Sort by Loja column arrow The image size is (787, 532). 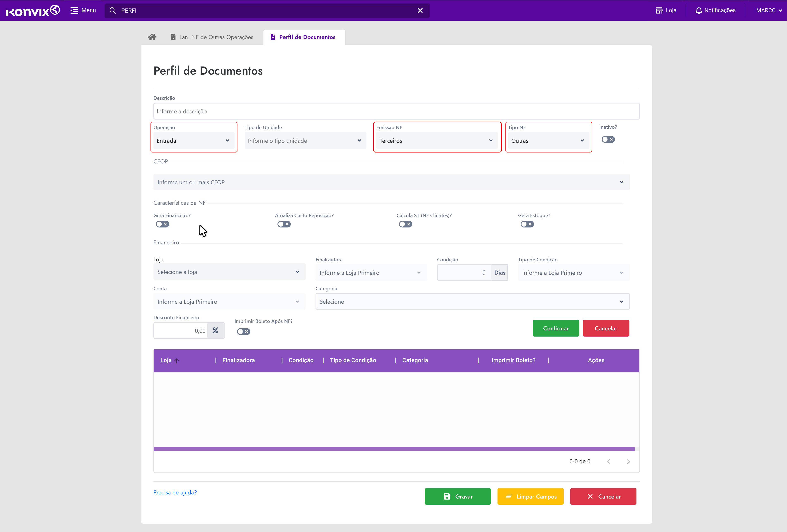point(176,361)
